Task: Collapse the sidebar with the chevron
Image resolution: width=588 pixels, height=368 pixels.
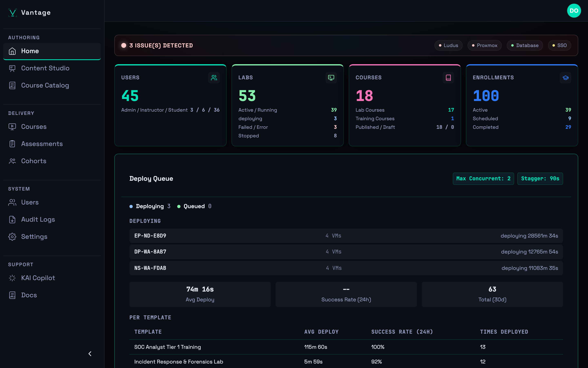Action: click(x=90, y=354)
